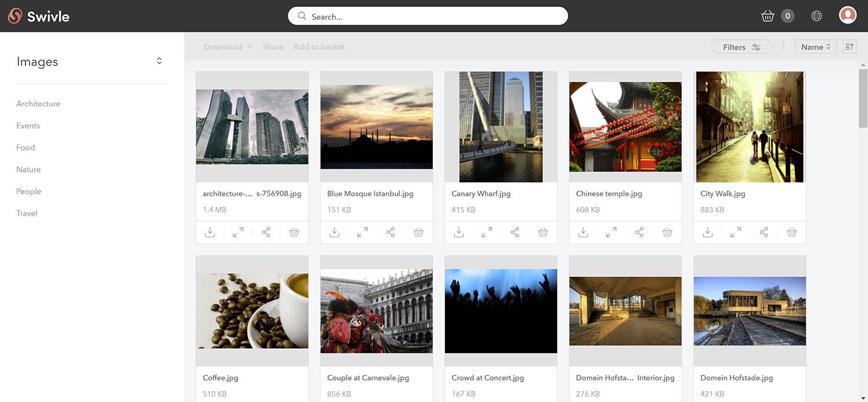Select the Nature category

coord(28,169)
